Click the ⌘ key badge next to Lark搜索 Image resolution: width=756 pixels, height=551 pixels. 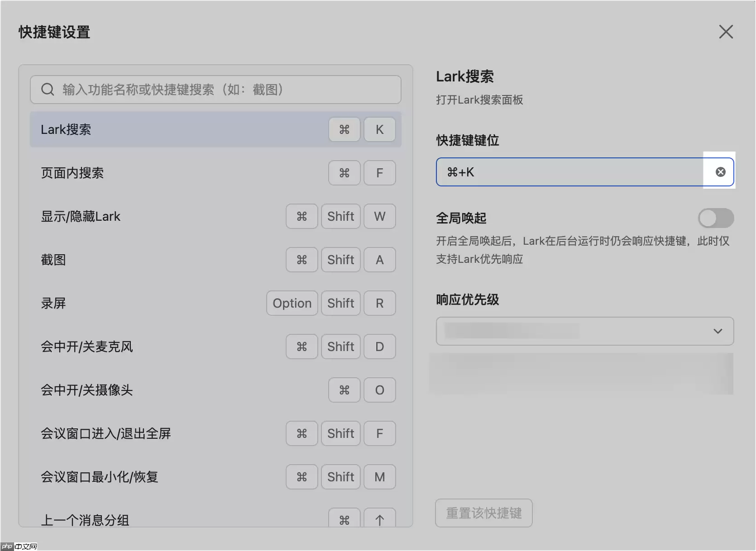point(344,129)
